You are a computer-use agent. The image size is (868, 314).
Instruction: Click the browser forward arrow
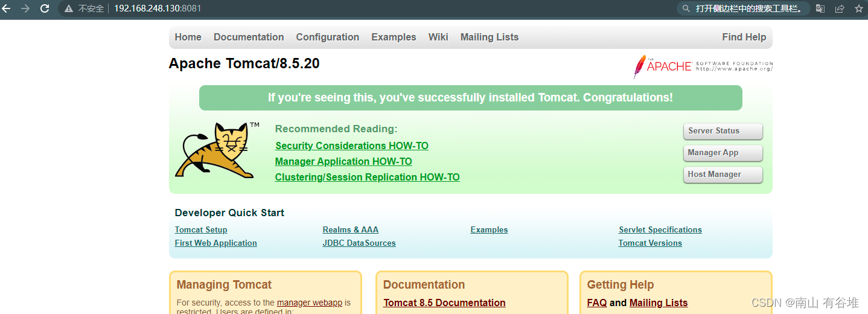pos(25,8)
